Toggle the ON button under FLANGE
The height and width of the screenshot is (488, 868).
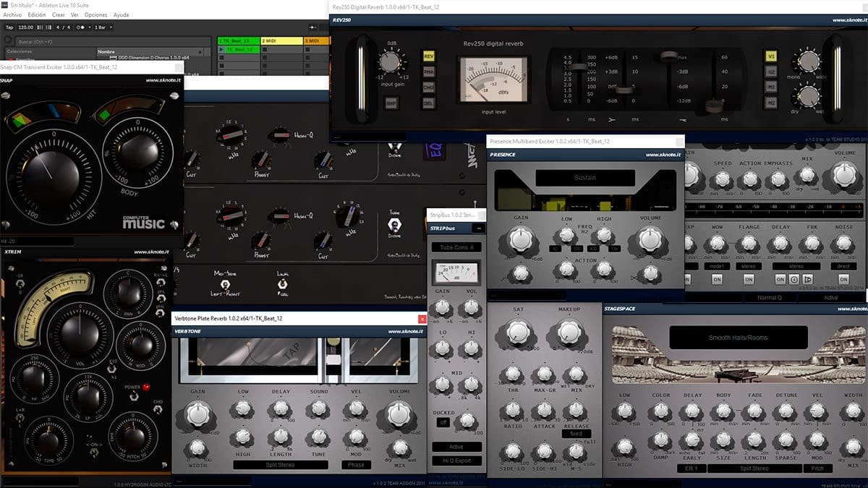click(747, 279)
